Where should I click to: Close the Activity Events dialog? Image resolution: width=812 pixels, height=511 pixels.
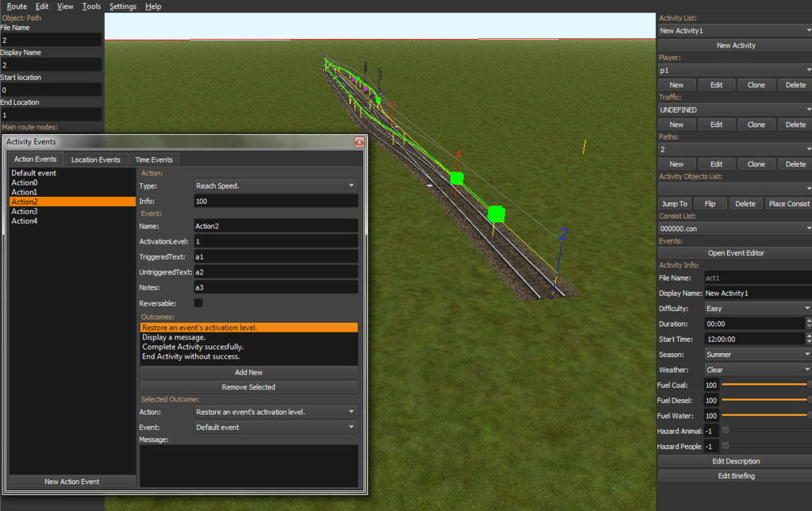[x=359, y=142]
